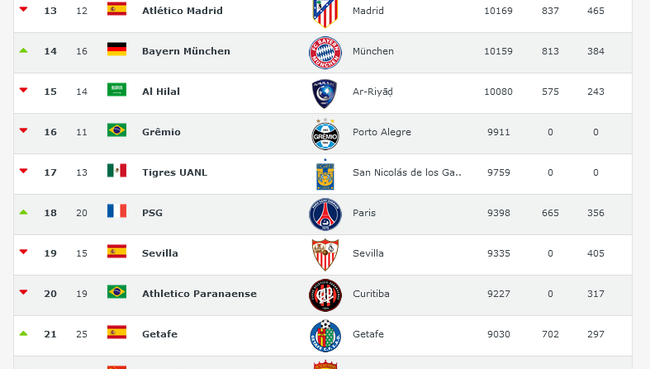Screen dimensions: 650x369
Task: Click the Atlético Madrid club crest
Action: 325,13
